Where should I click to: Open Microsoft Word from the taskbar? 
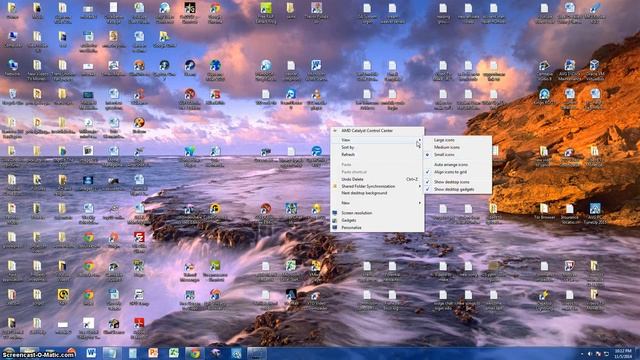pos(91,353)
